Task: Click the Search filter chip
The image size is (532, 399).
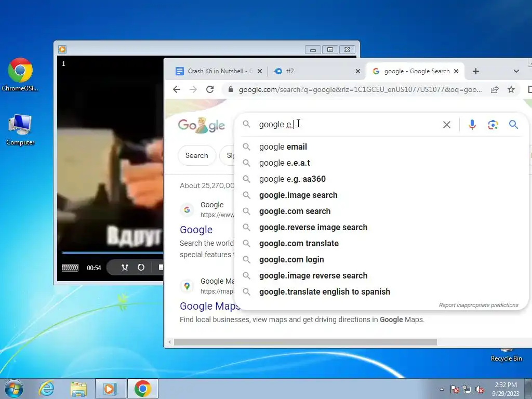Action: (x=197, y=155)
